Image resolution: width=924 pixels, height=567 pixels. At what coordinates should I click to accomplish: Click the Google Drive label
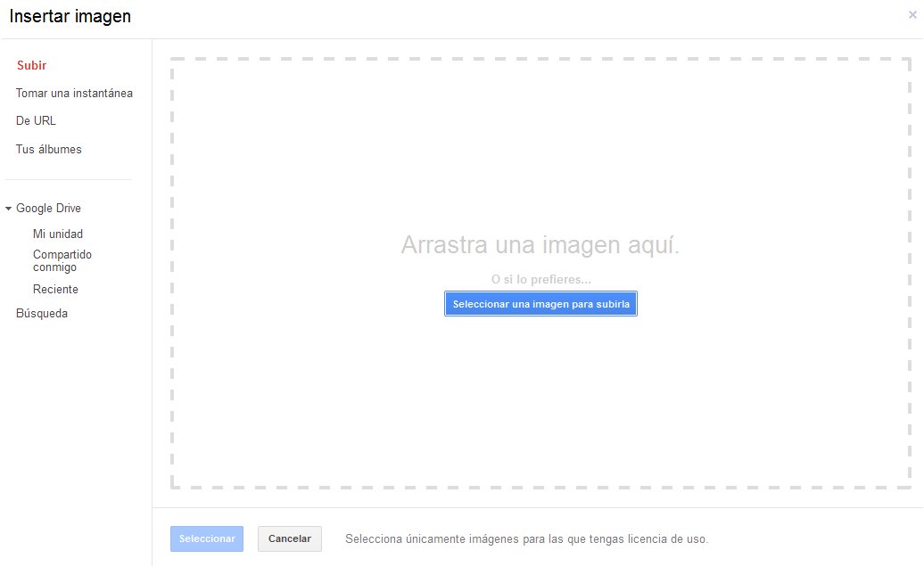point(48,208)
